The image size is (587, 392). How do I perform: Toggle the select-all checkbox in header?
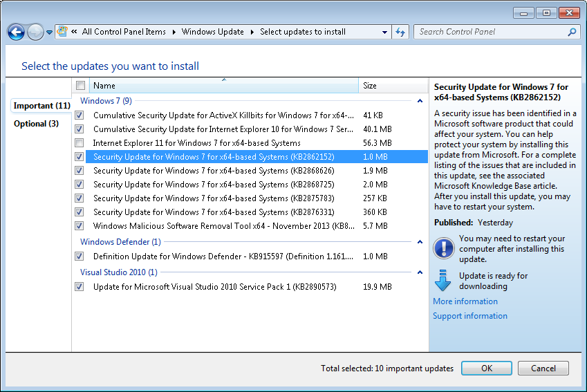(80, 85)
